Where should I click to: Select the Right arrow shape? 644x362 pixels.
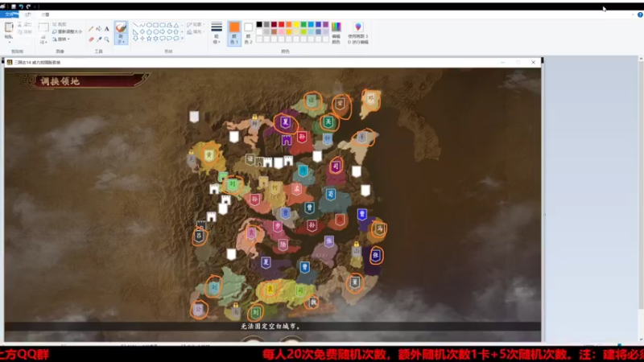(163, 31)
